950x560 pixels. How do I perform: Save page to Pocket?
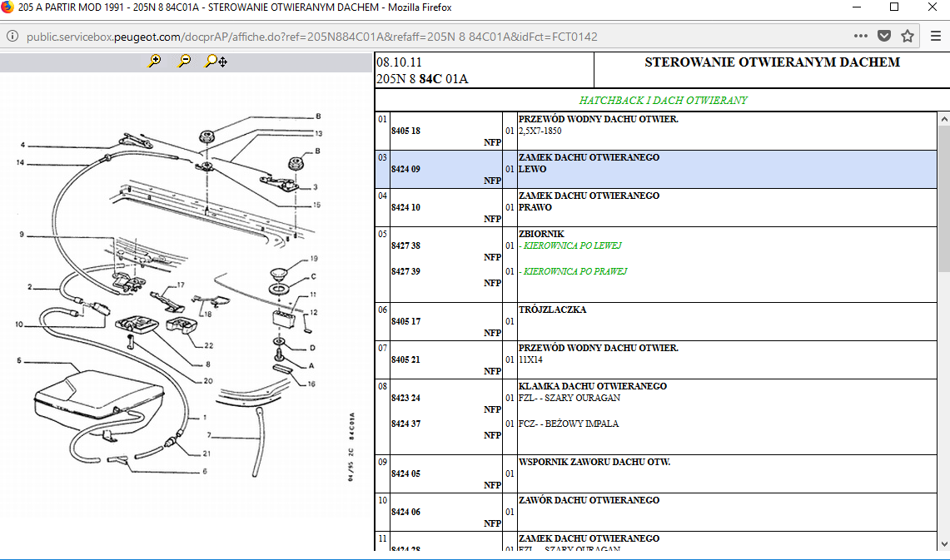[884, 37]
